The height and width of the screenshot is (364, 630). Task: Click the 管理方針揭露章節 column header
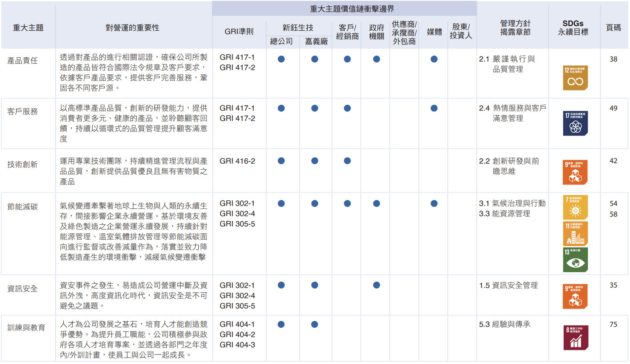(515, 28)
